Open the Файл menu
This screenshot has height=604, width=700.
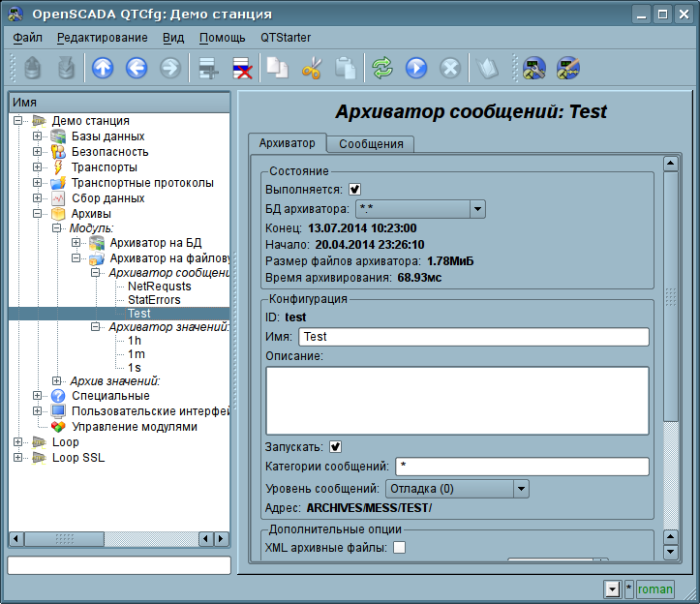pyautogui.click(x=27, y=38)
